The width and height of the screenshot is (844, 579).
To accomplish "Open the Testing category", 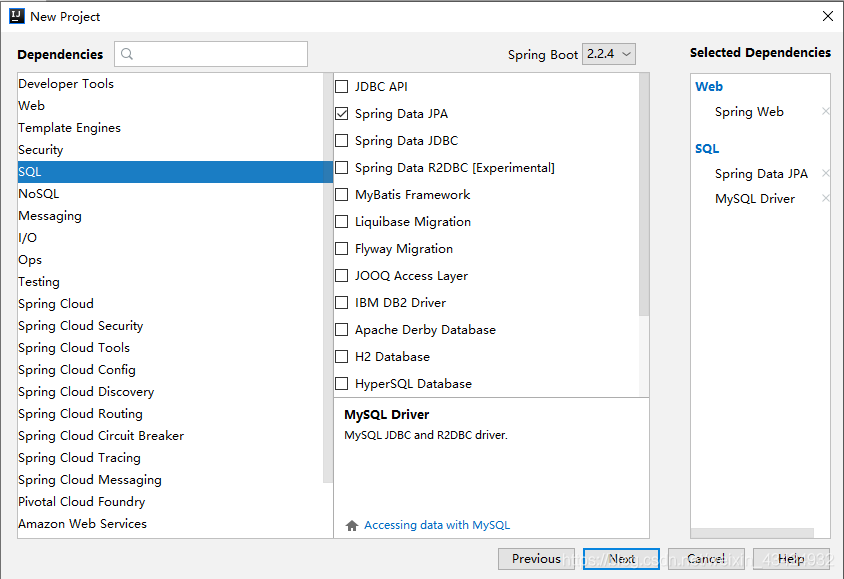I will pyautogui.click(x=170, y=282).
